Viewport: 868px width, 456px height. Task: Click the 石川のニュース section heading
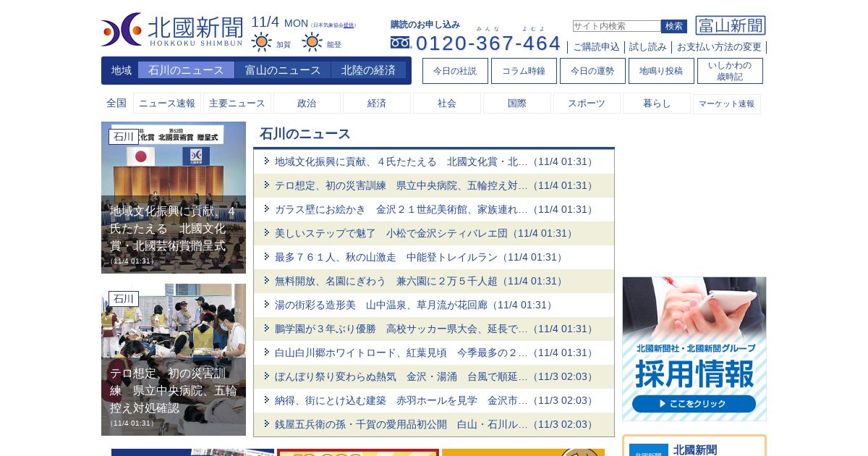point(305,134)
